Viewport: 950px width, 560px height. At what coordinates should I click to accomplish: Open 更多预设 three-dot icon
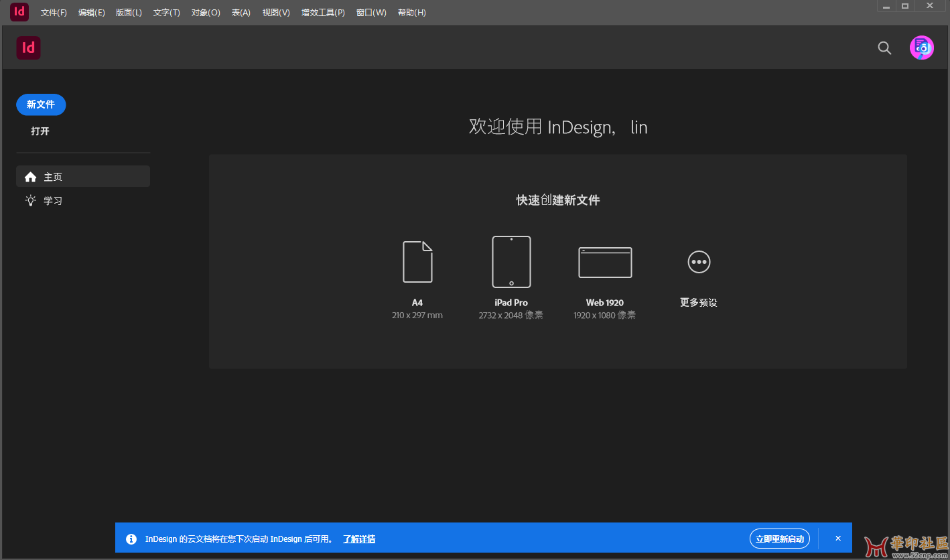tap(699, 261)
